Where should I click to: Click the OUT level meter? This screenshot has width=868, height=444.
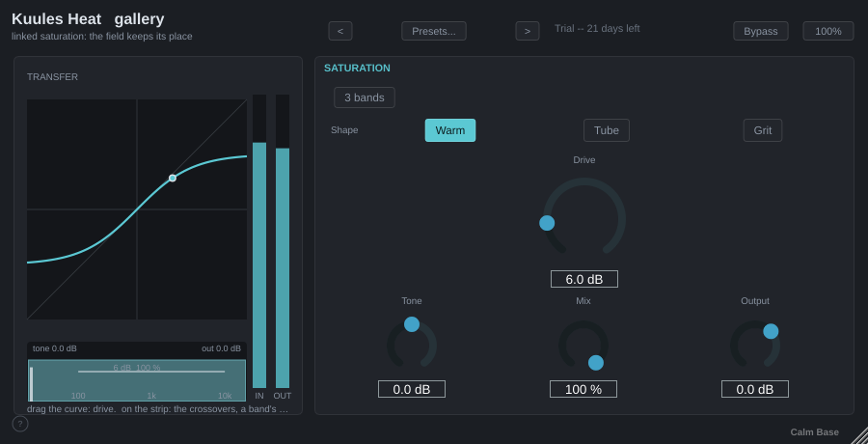click(283, 241)
